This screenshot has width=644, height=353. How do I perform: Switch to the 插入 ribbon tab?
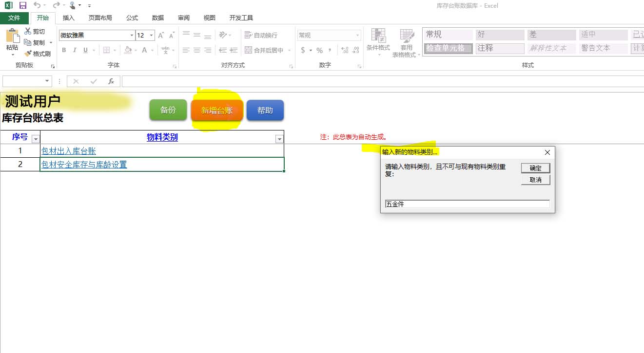point(69,18)
